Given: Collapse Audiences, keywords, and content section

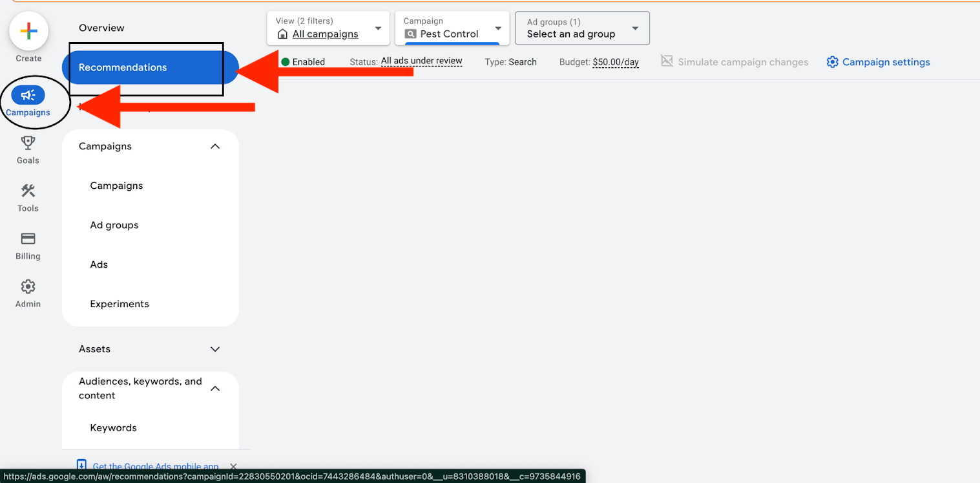Looking at the screenshot, I should click(x=215, y=389).
